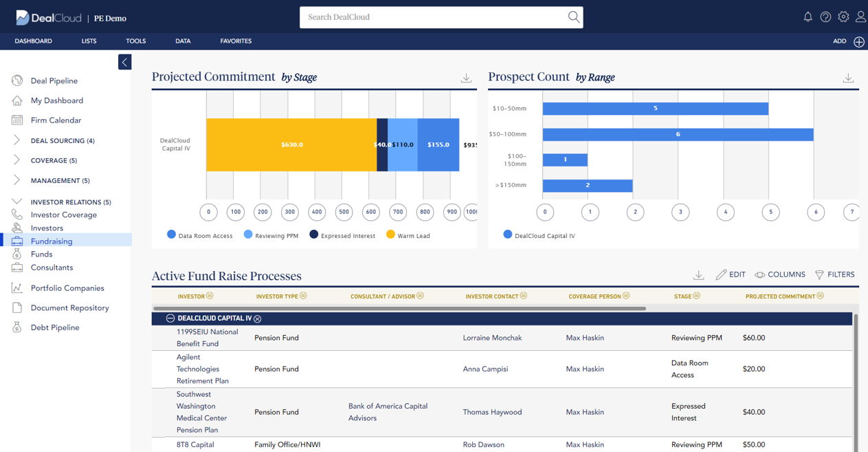
Task: Open the Data menu
Action: [x=183, y=41]
